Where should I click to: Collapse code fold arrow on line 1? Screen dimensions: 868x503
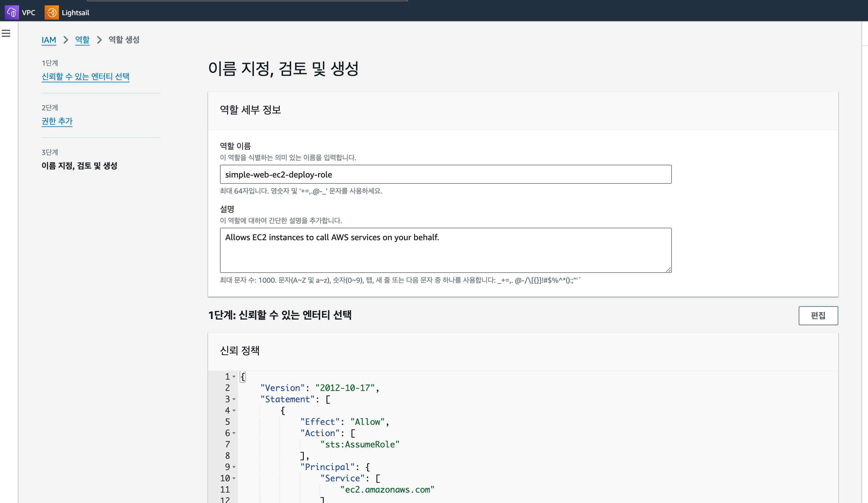click(234, 377)
